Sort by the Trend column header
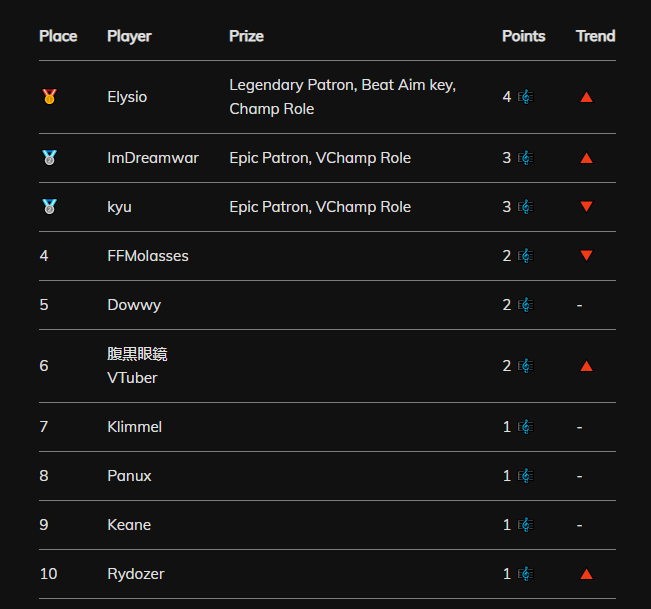The width and height of the screenshot is (651, 609). (595, 36)
